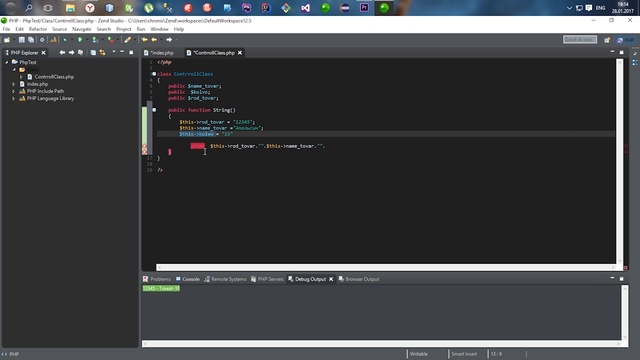Click the editor horizontal scrollbar

coord(386,267)
